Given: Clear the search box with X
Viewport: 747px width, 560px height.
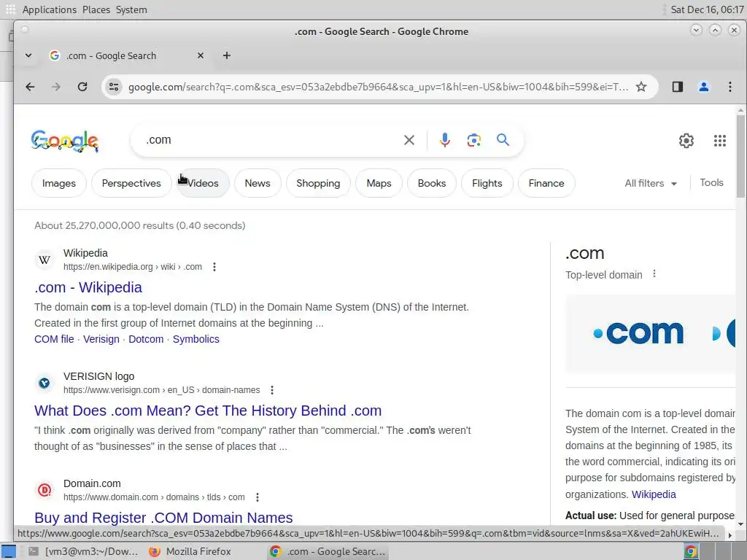Looking at the screenshot, I should 409,140.
